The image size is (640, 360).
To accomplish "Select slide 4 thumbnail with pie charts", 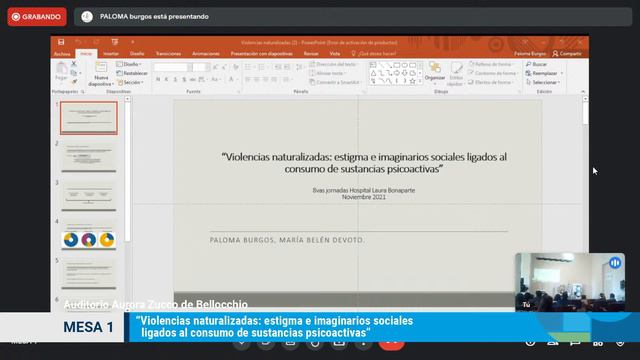I will [x=89, y=234].
